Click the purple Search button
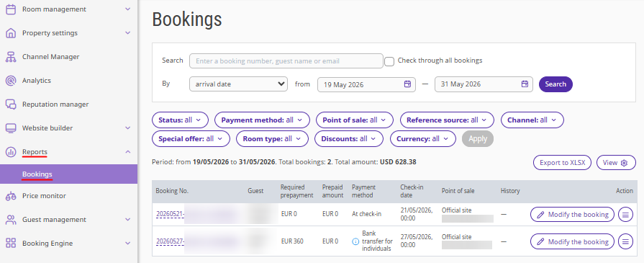The image size is (644, 263). tap(555, 84)
